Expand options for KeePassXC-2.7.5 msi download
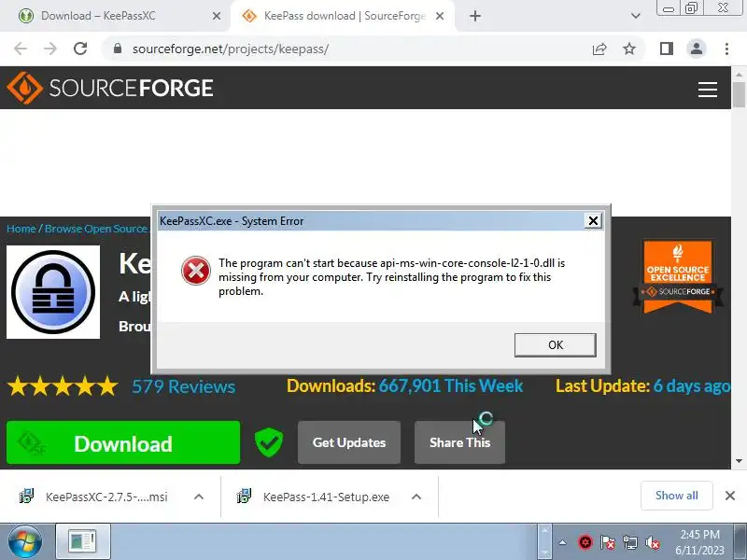The image size is (747, 560). coord(199,497)
